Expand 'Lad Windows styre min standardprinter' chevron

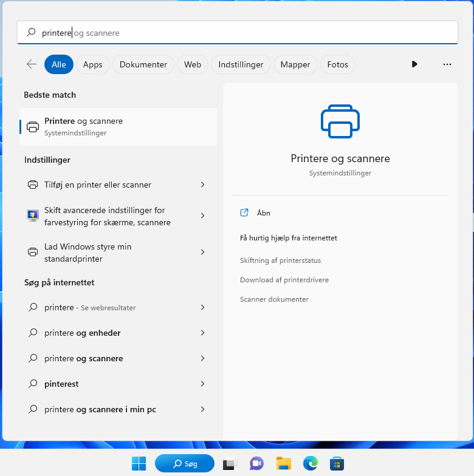pos(203,252)
